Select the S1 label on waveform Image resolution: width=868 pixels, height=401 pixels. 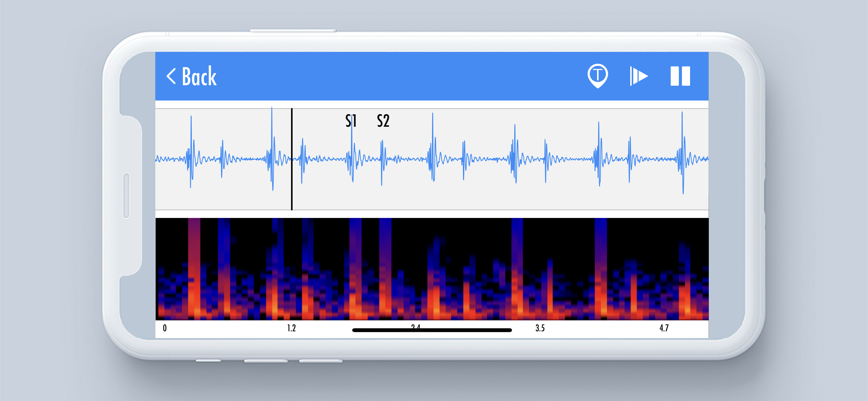point(350,121)
